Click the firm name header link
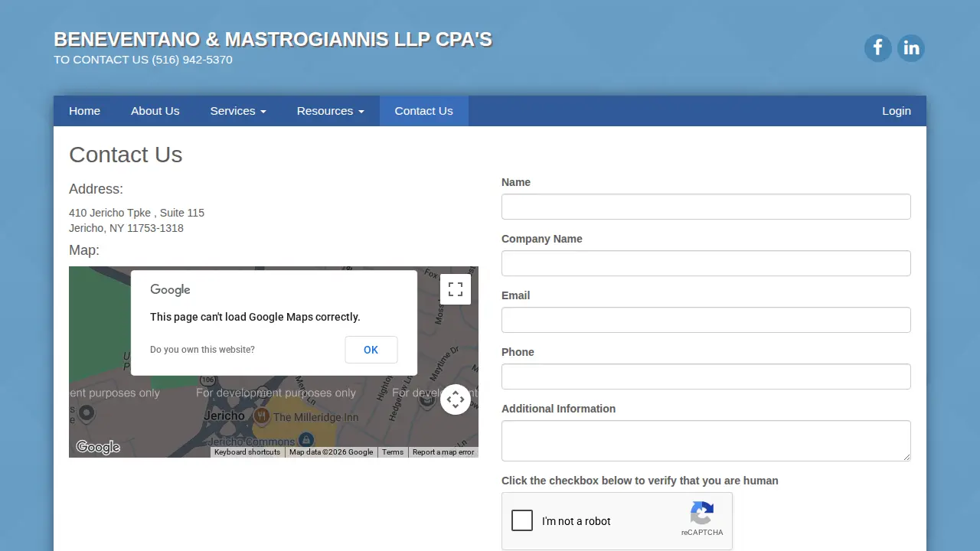 point(273,40)
